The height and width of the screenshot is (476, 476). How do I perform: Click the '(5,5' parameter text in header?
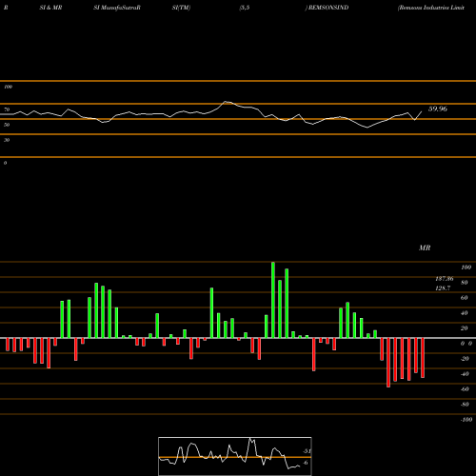pyautogui.click(x=245, y=8)
